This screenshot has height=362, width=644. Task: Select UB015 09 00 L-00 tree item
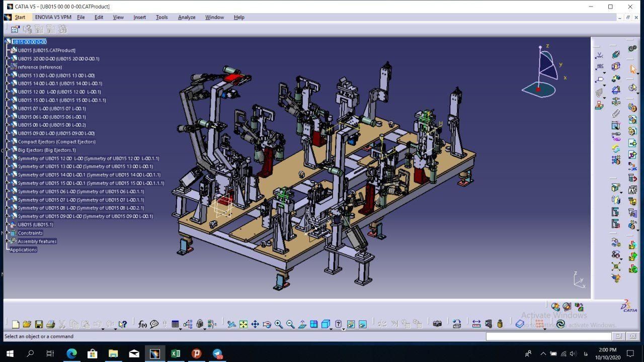(x=56, y=133)
